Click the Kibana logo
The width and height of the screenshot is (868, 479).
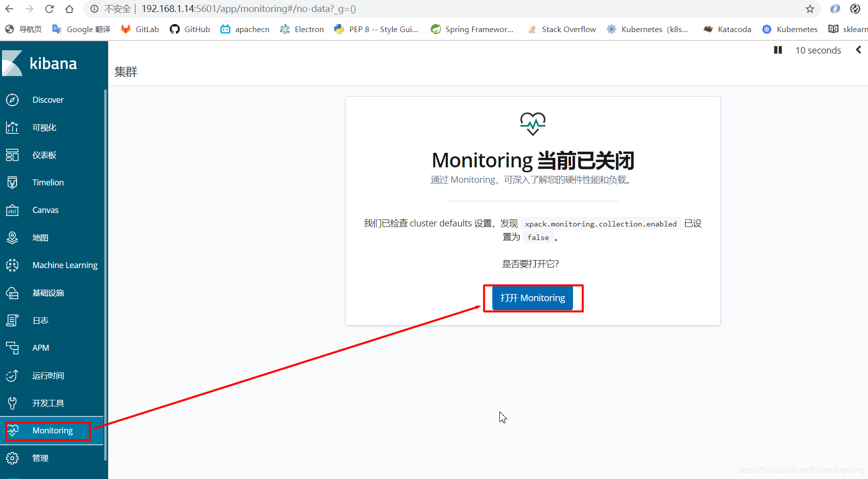pos(40,63)
